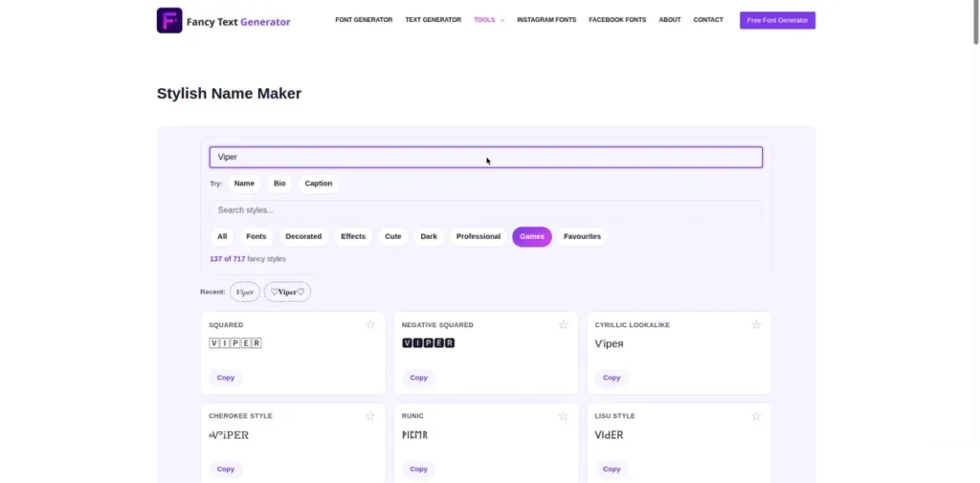Viewport: 980px width, 483px height.
Task: Open the Text Generator nav link
Action: pyautogui.click(x=434, y=20)
